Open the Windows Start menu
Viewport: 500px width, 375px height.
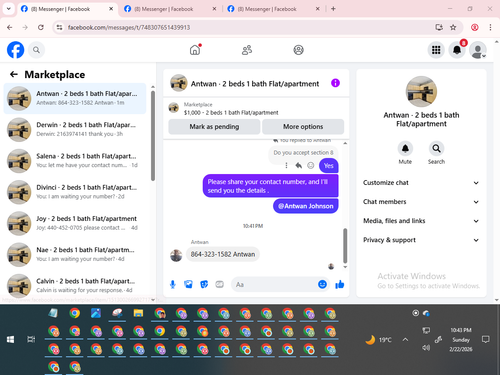coord(10,339)
